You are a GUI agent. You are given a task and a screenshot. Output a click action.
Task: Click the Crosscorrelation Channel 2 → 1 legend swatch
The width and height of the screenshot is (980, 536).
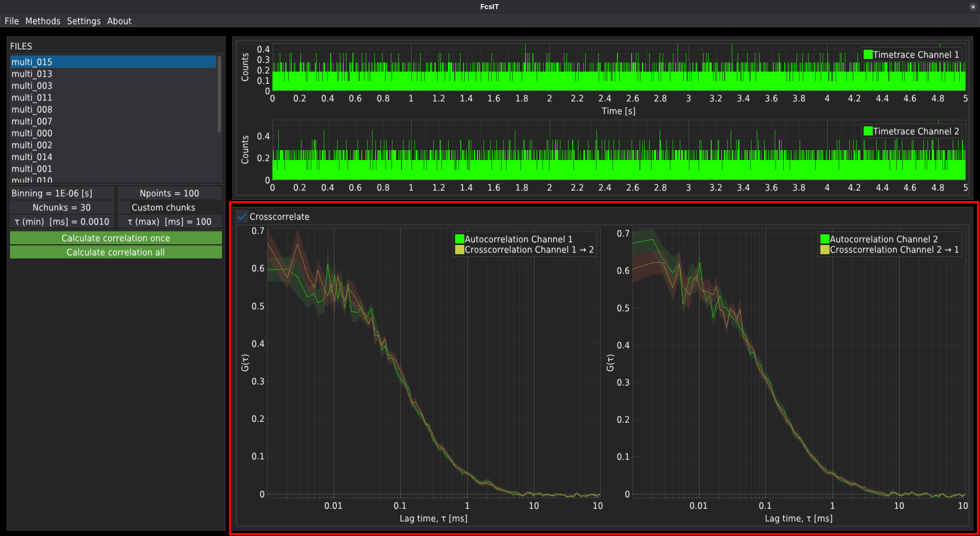pos(825,250)
